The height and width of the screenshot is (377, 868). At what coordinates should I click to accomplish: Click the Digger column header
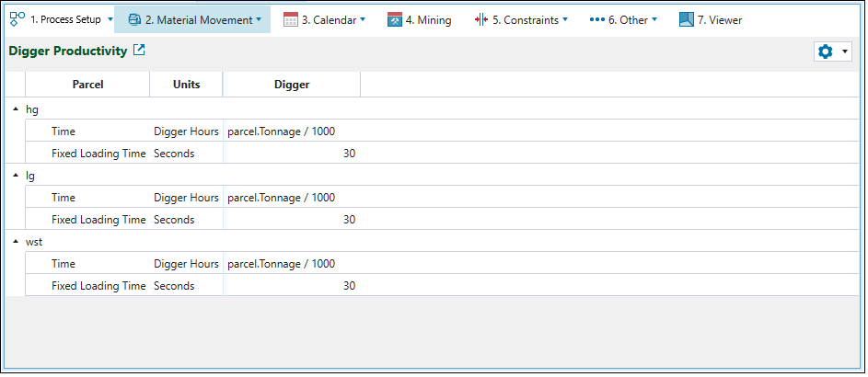[291, 85]
